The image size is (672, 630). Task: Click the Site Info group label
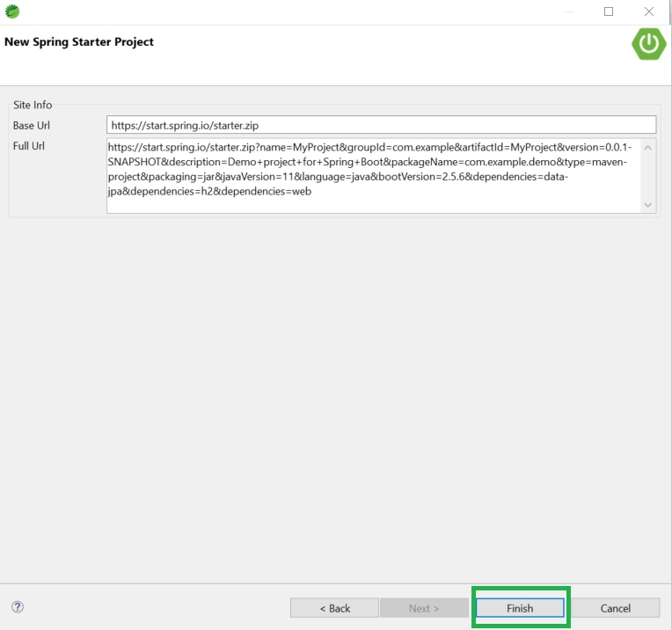click(x=33, y=105)
